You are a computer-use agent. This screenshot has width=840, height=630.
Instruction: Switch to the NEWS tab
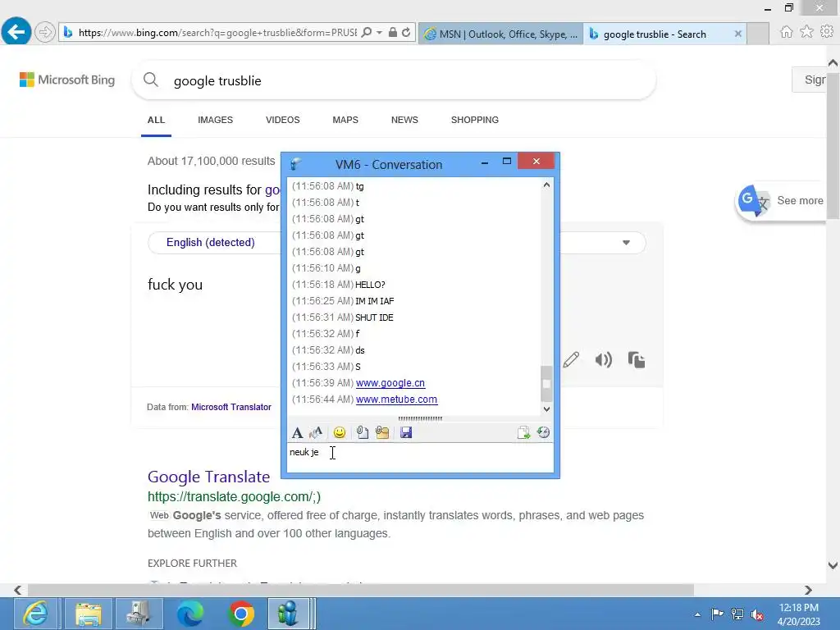point(404,120)
